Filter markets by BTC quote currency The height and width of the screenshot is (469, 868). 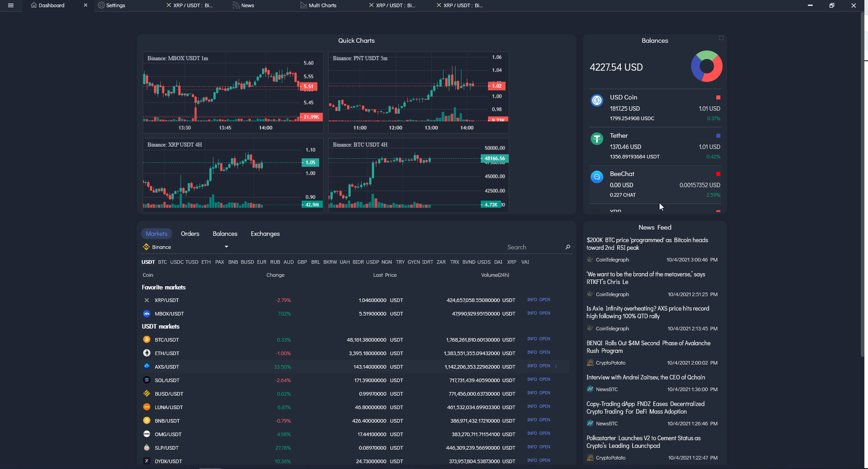click(x=163, y=262)
